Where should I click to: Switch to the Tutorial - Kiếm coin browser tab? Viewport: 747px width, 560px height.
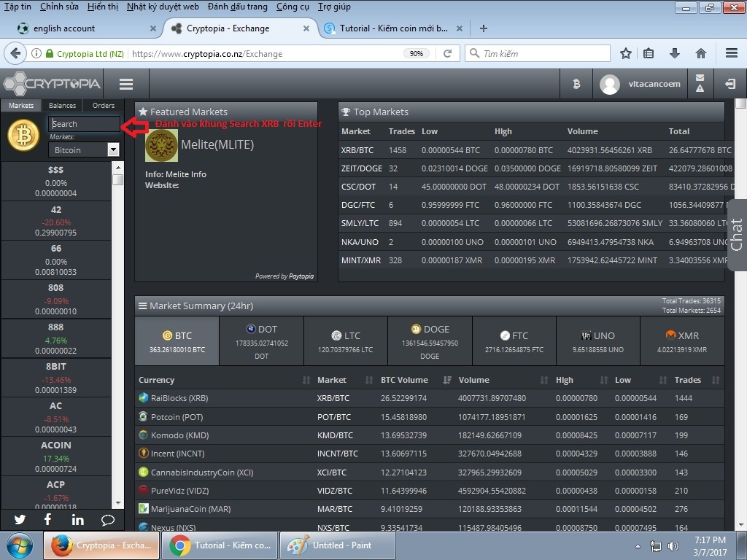tap(393, 28)
